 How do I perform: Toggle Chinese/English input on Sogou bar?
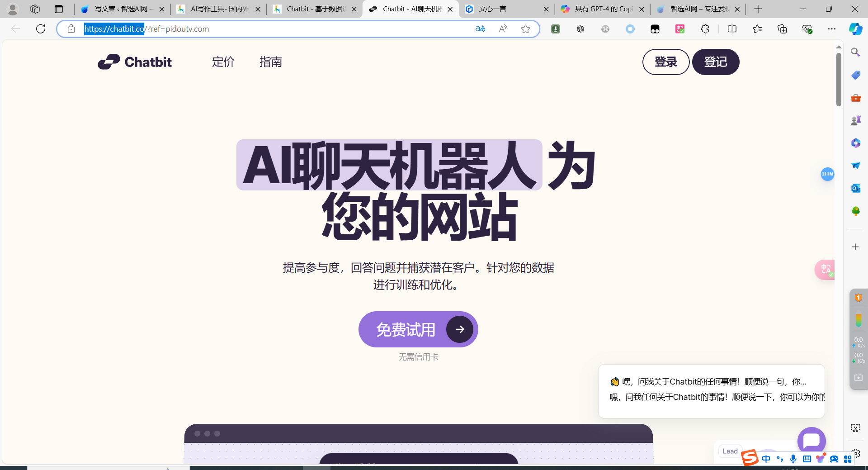pos(766,459)
